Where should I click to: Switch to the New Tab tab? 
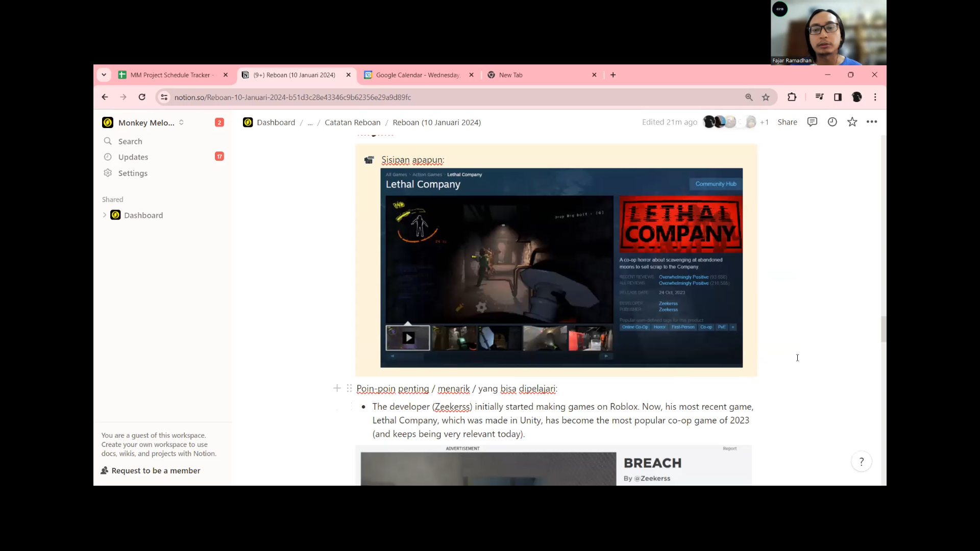542,75
